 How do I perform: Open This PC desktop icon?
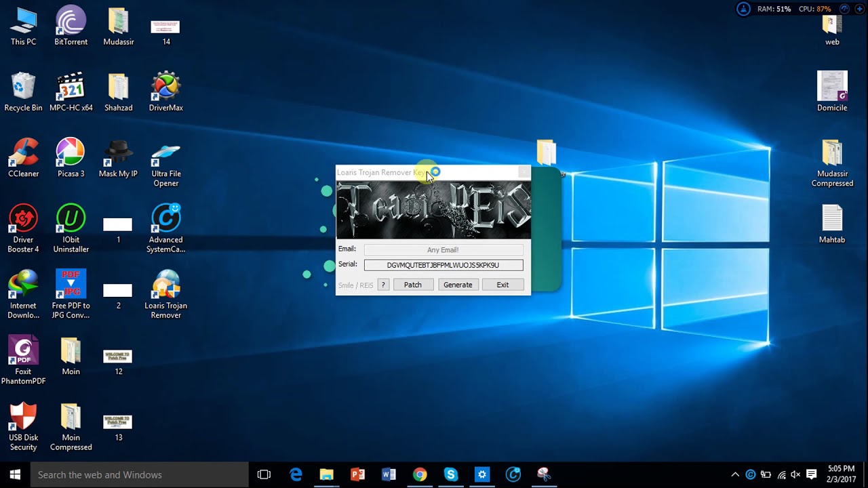[23, 27]
